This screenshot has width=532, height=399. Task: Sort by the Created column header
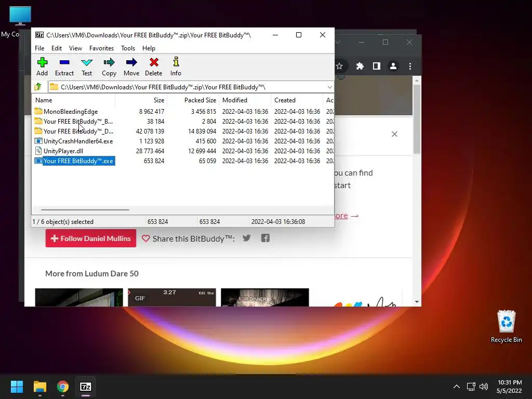coord(297,100)
